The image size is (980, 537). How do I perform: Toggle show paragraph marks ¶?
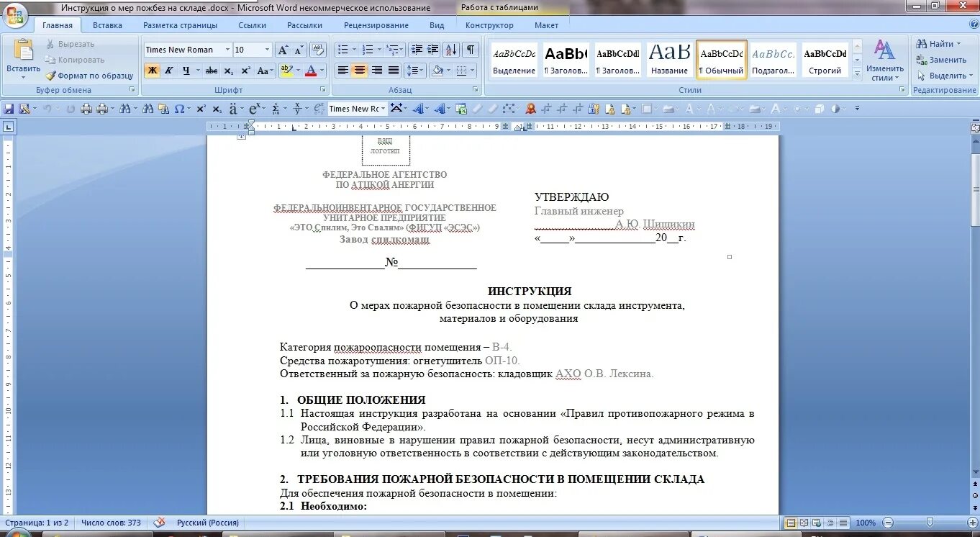click(x=470, y=50)
